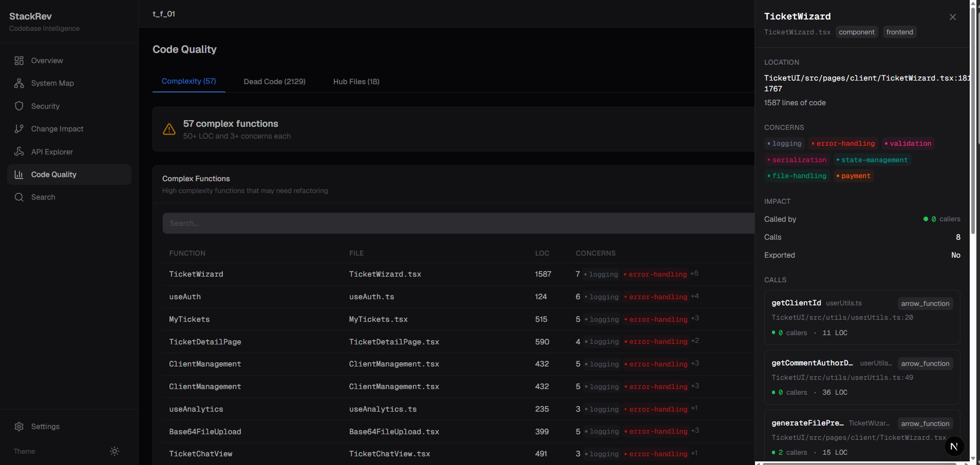
Task: Click the FILE column header
Action: (x=356, y=253)
